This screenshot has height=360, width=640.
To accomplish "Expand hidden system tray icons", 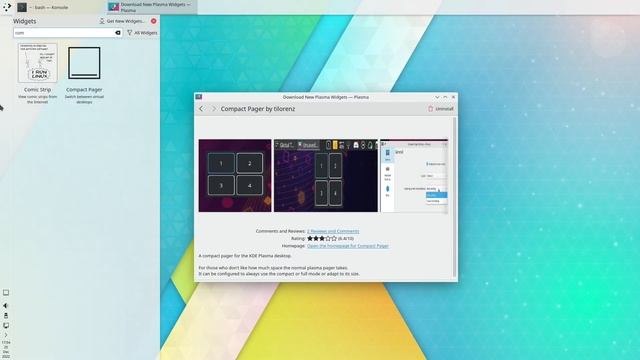I will [x=6, y=335].
